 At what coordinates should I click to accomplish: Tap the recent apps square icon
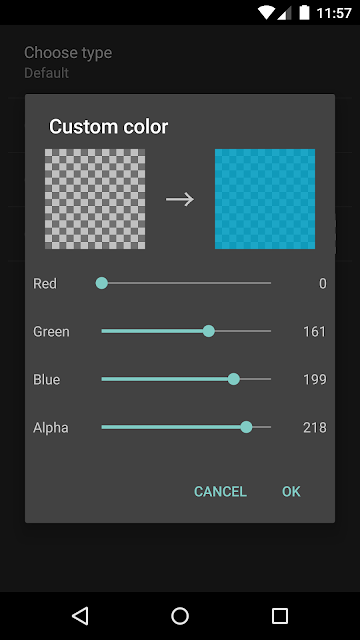pyautogui.click(x=280, y=616)
